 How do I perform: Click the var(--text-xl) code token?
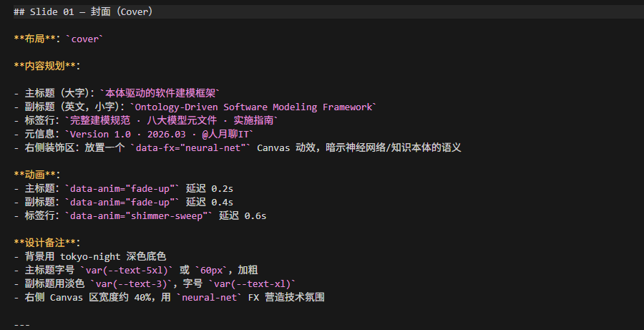[x=252, y=283]
